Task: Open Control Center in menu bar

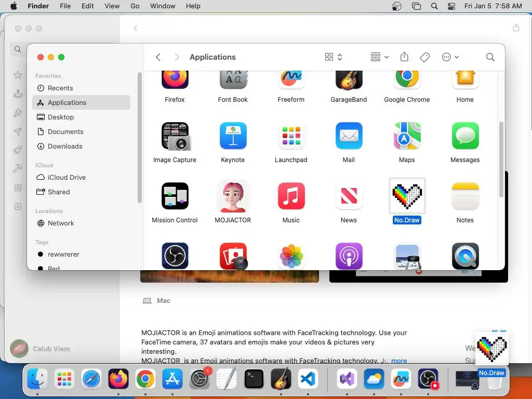Action: point(451,6)
